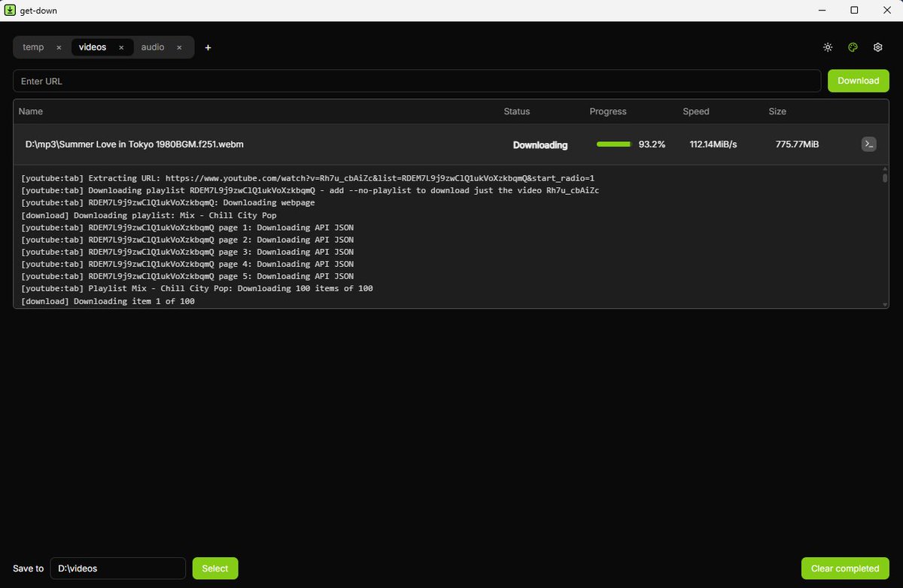Select file name Summer Love in Tokyo 1980BGM.f251.webm
The width and height of the screenshot is (903, 588).
(x=135, y=144)
